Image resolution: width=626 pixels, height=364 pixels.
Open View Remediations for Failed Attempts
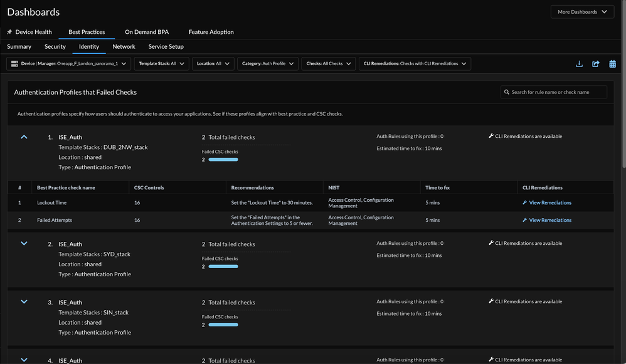click(550, 221)
